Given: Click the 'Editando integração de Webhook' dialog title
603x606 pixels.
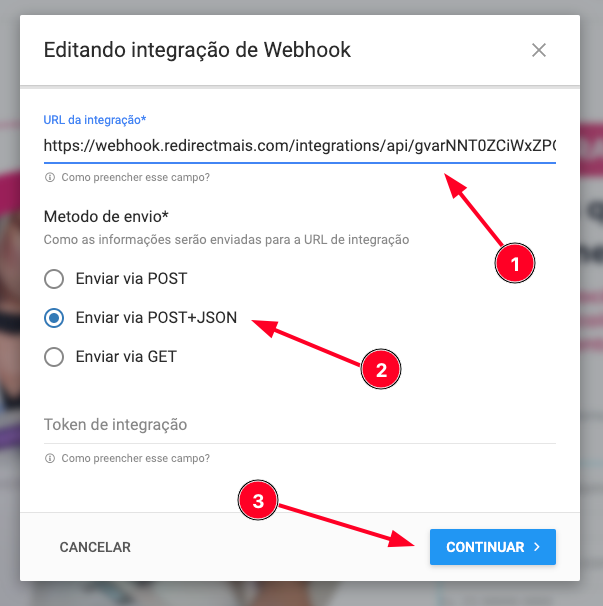Looking at the screenshot, I should point(197,50).
